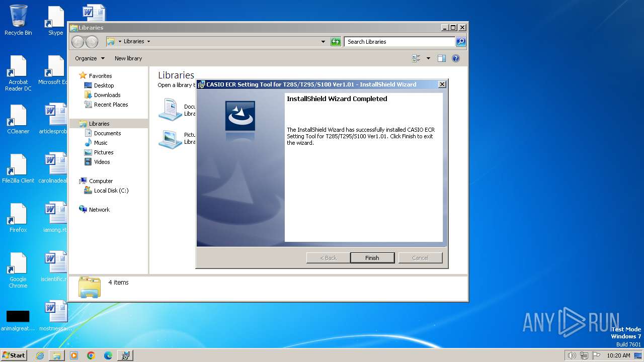Expand the Libraries breadcrumb arrow
The width and height of the screenshot is (644, 362).
point(148,42)
